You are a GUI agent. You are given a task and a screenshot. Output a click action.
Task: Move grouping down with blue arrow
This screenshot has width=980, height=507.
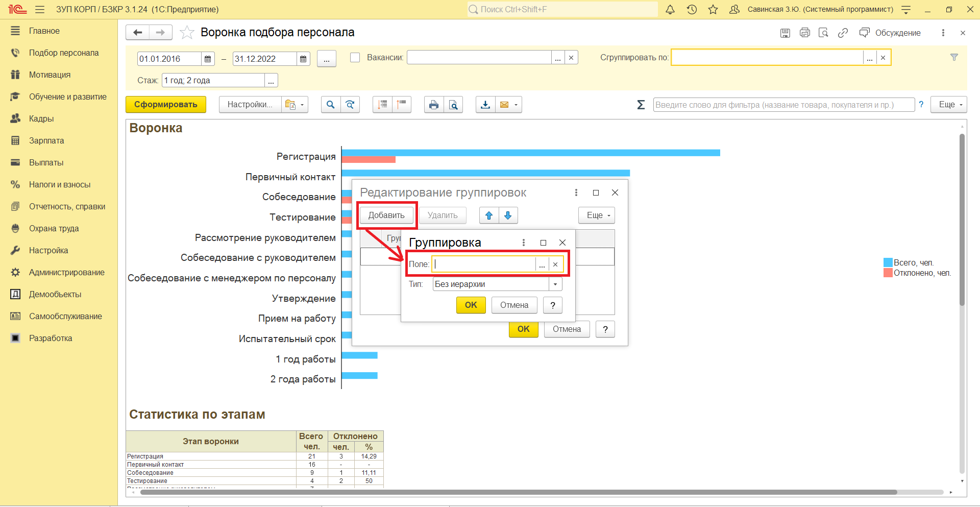[x=508, y=215]
